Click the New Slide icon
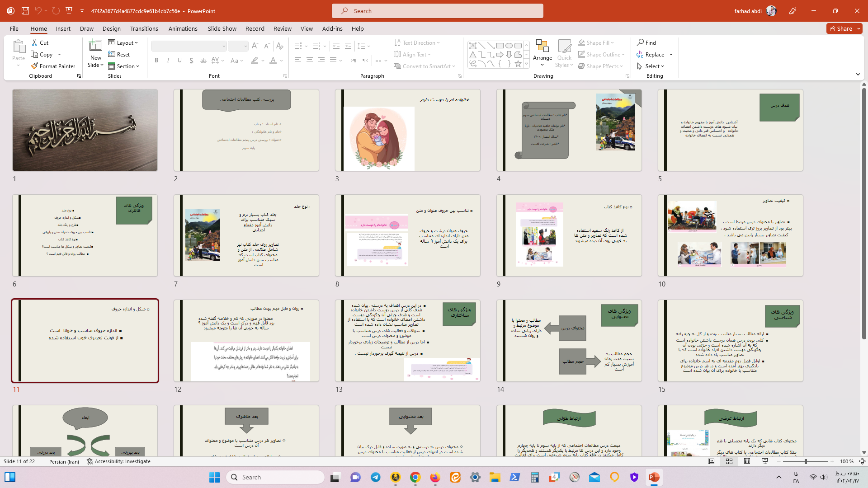This screenshot has height=488, width=868. coord(95,46)
